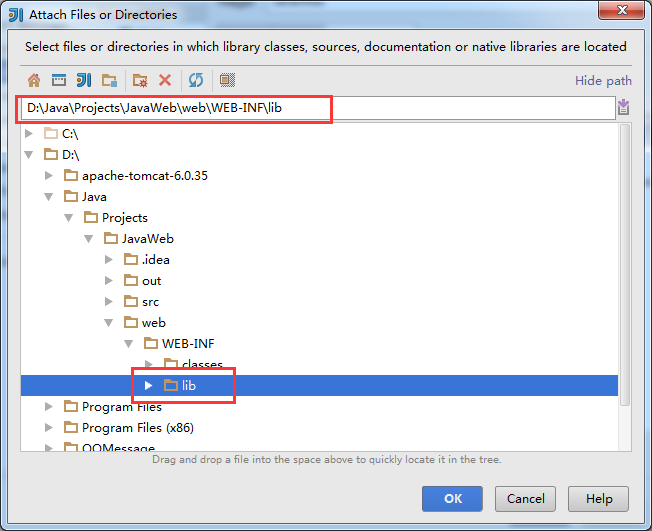Collapse the Java folder arrow
Viewport: 652px width, 531px height.
[x=49, y=197]
